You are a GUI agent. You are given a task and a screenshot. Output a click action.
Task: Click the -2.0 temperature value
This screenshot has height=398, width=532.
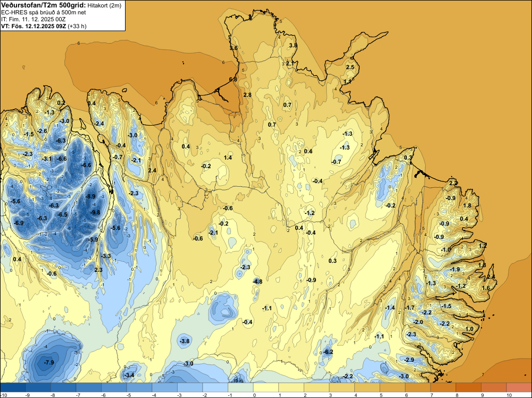(x=418, y=322)
